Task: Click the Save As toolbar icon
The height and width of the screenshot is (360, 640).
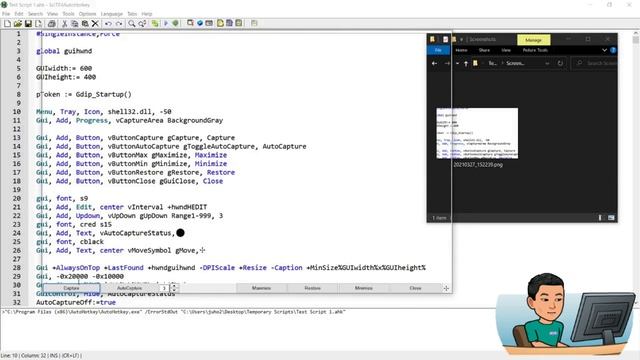Action: [x=38, y=24]
